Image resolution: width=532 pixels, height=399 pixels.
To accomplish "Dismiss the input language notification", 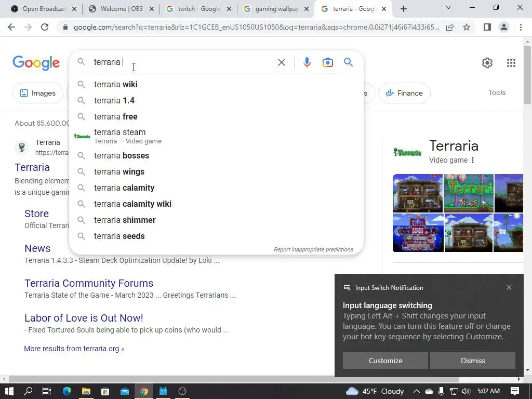I will click(473, 361).
